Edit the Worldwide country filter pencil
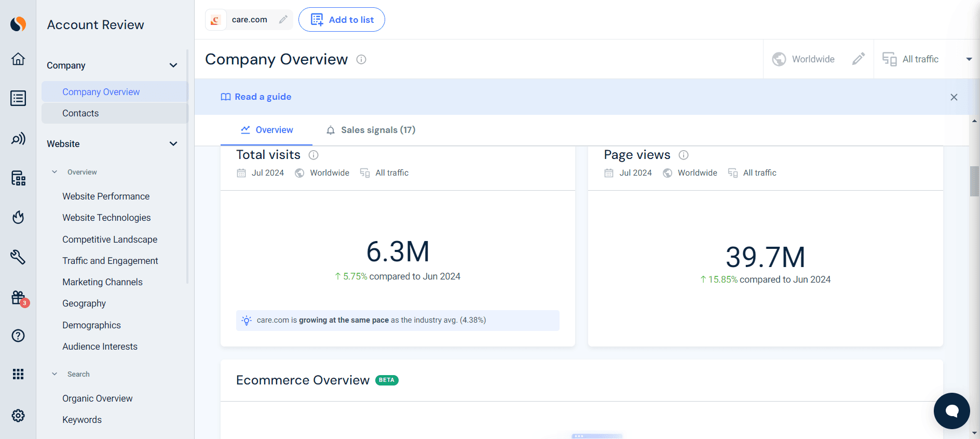This screenshot has height=439, width=980. click(x=859, y=59)
